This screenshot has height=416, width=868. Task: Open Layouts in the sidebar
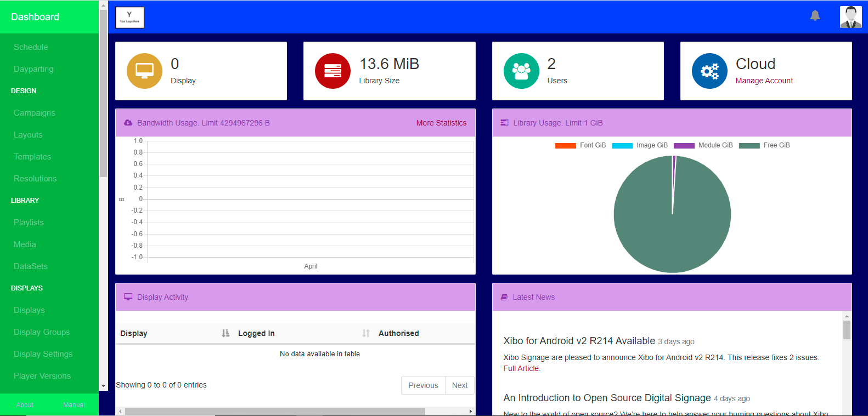28,135
